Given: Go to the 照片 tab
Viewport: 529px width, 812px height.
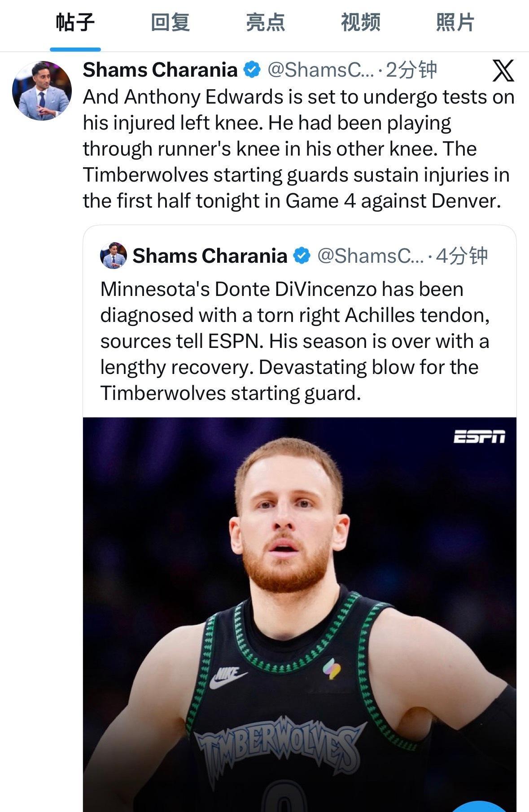Looking at the screenshot, I should pos(455,22).
